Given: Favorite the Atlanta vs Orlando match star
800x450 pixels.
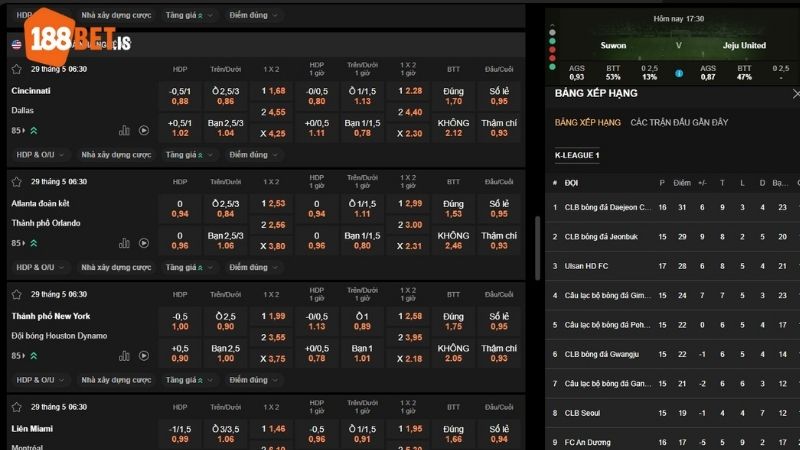Looking at the screenshot, I should [x=16, y=182].
